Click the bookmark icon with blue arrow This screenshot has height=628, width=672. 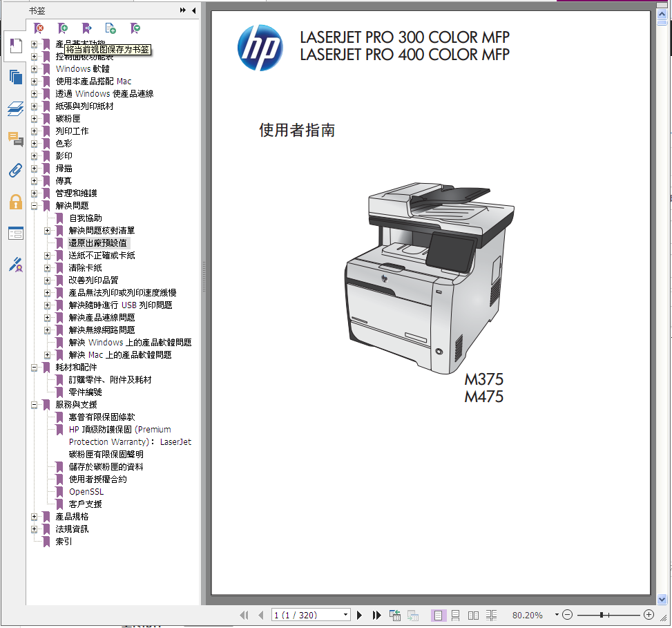[87, 28]
